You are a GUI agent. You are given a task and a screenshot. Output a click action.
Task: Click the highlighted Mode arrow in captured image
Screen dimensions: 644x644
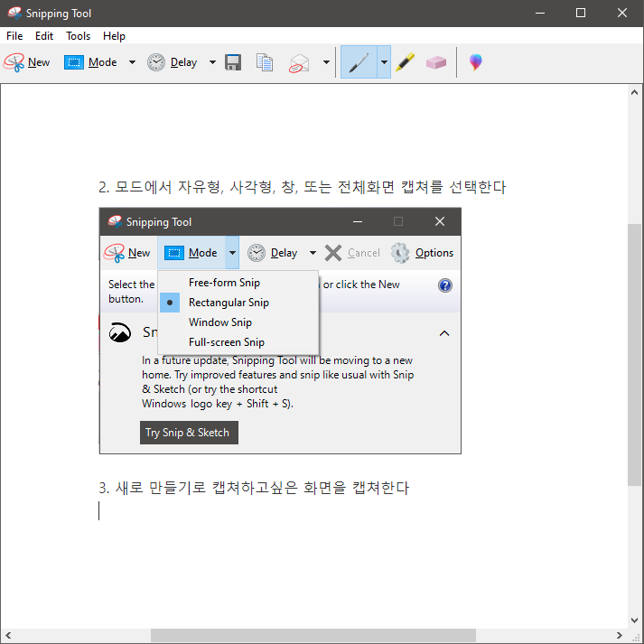232,253
